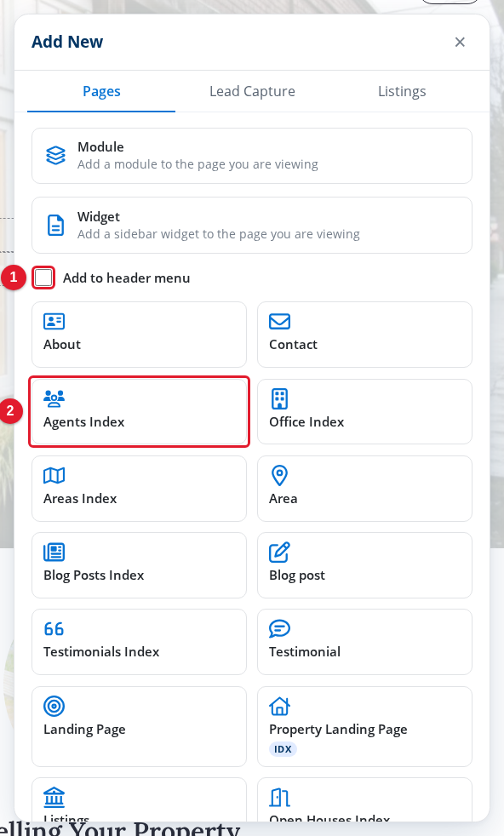
Task: Click the Open Houses door icon
Action: pyautogui.click(x=279, y=797)
